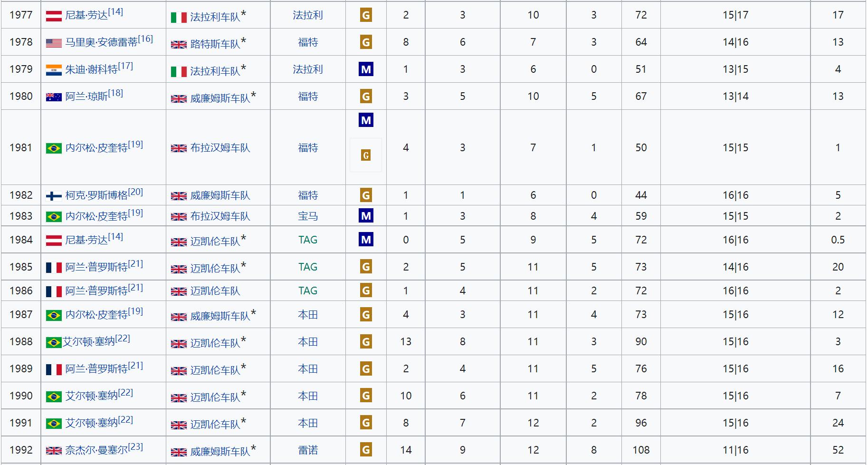
Task: Click Australian flag beside 阿兰·琼斯
Action: click(54, 97)
